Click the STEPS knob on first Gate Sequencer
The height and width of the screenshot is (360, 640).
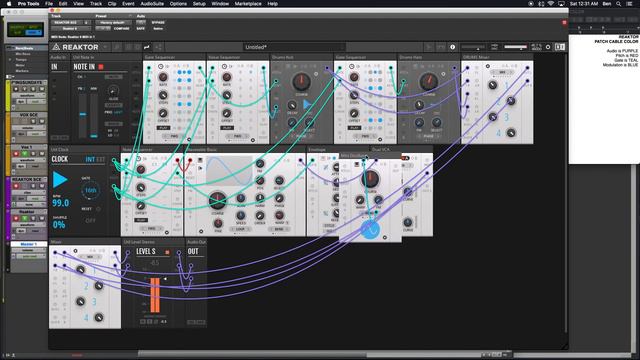pos(163,95)
